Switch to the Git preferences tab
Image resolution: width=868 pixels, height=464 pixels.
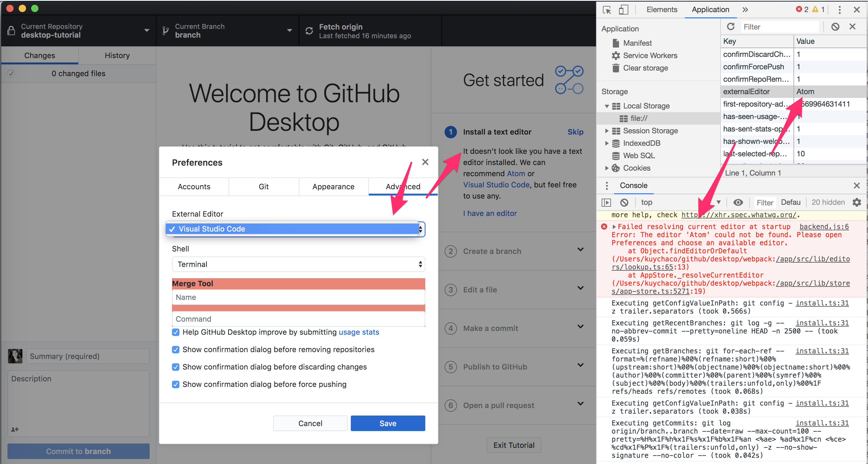(264, 187)
